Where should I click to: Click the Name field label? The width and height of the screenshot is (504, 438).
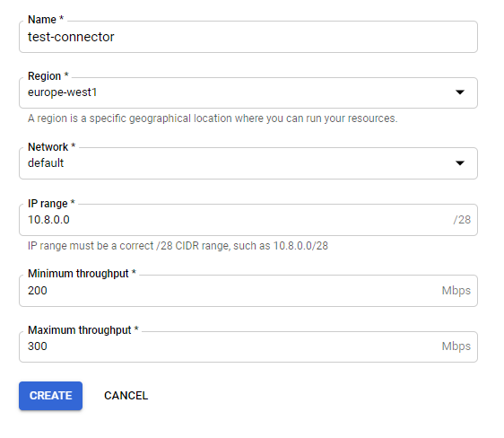(46, 20)
